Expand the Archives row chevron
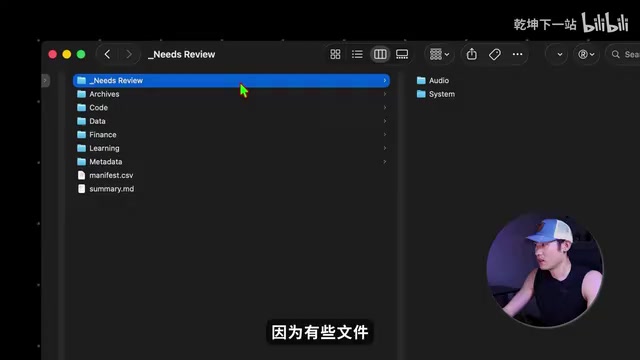 (384, 94)
